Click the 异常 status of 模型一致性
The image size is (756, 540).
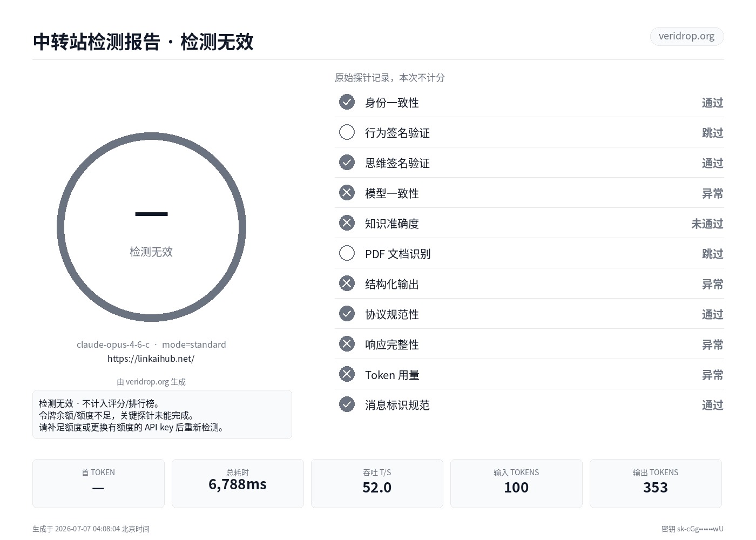coord(712,193)
